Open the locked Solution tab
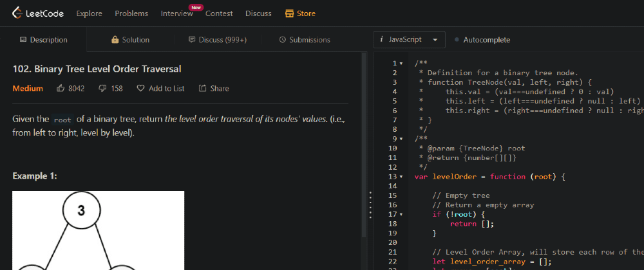The image size is (644, 270). [x=130, y=40]
